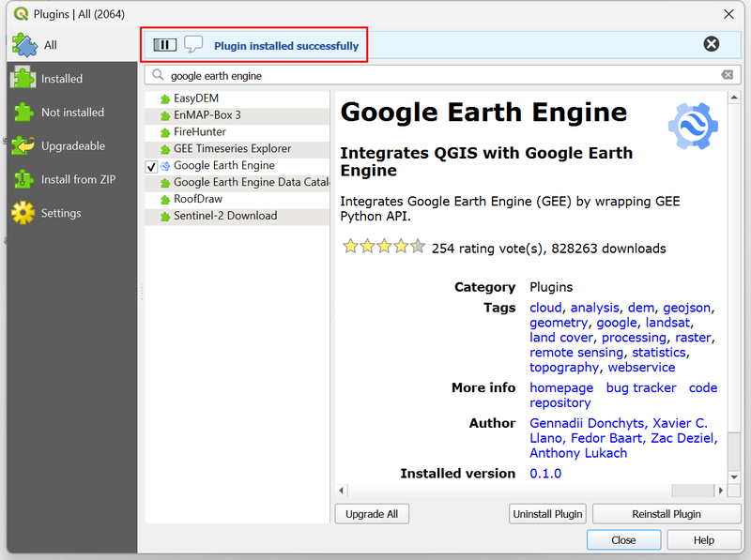Viewport: 751px width, 560px height.
Task: Select the Sentinel-2 Download plugin
Action: (x=238, y=216)
